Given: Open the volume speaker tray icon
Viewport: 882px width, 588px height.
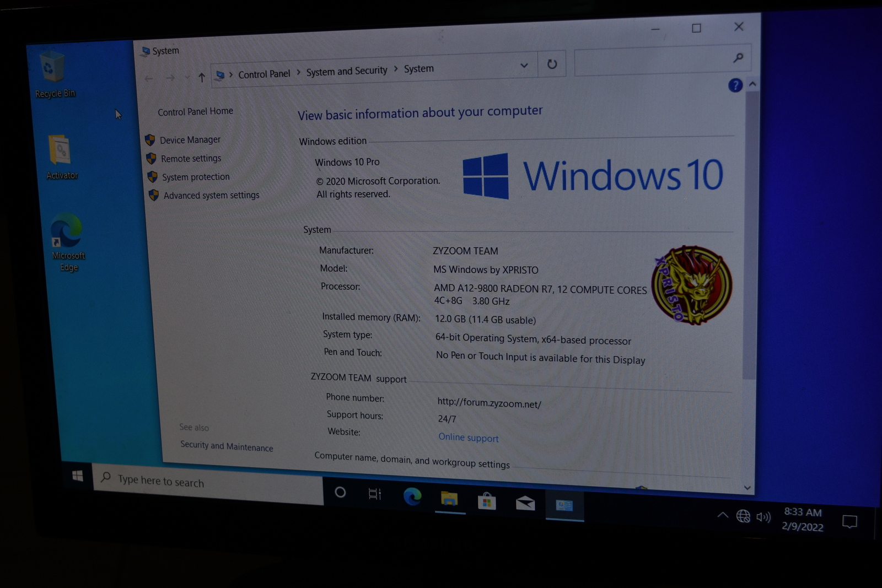Looking at the screenshot, I should 763,517.
